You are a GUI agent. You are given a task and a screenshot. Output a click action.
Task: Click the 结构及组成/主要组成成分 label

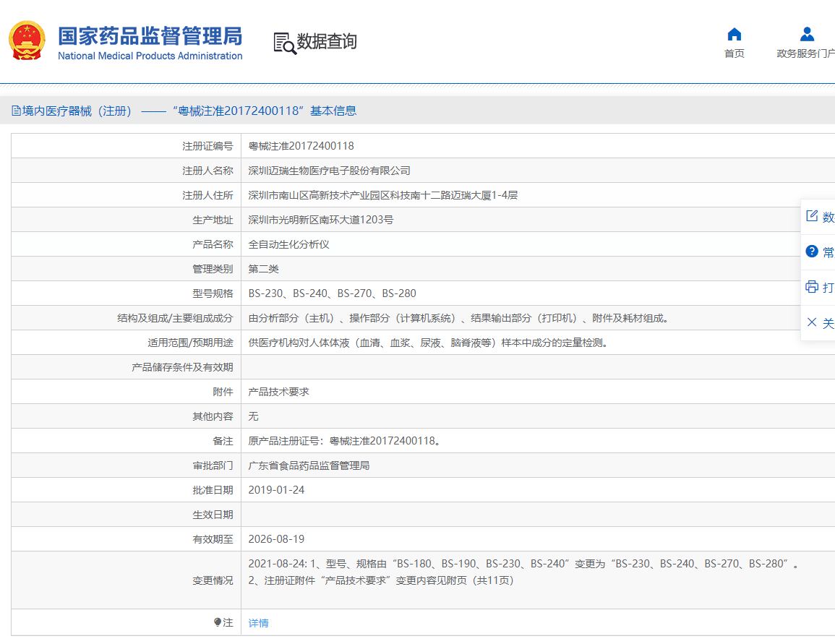175,318
